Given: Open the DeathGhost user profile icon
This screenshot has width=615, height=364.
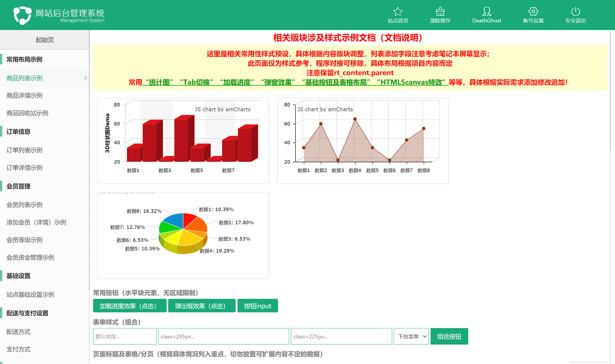Looking at the screenshot, I should point(487,11).
